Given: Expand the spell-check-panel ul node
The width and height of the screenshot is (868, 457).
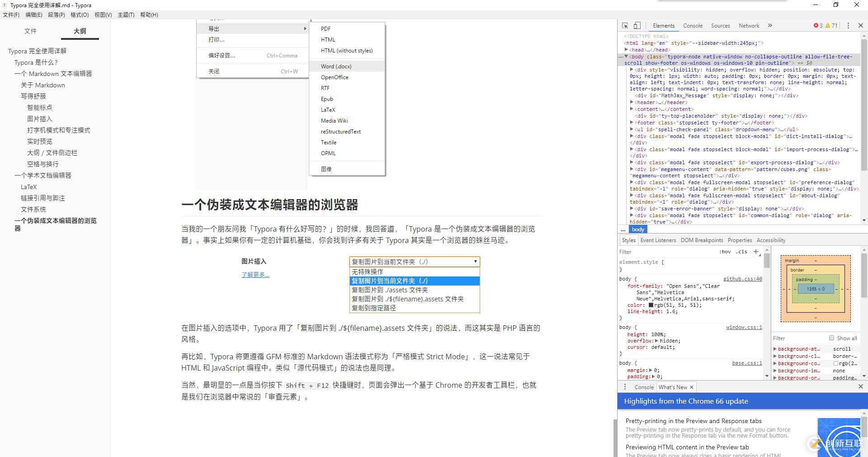Looking at the screenshot, I should coord(632,129).
